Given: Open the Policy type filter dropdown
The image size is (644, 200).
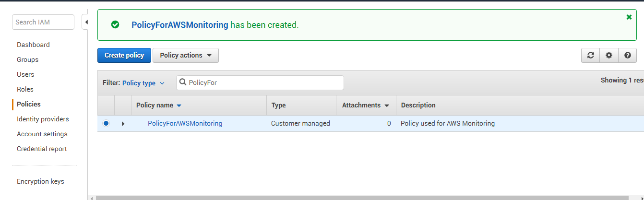Looking at the screenshot, I should point(143,83).
